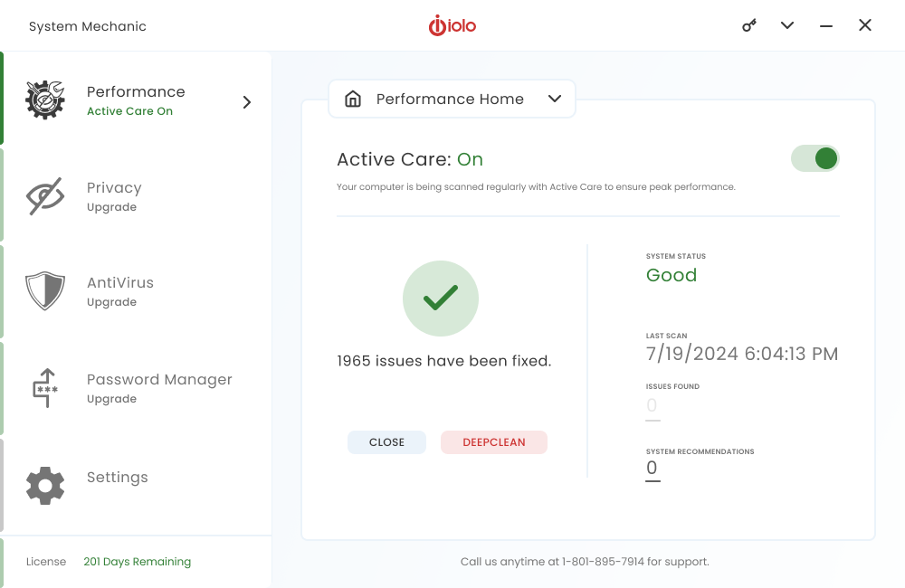Click the 'License' label in sidebar footer
The height and width of the screenshot is (588, 905).
(x=46, y=562)
